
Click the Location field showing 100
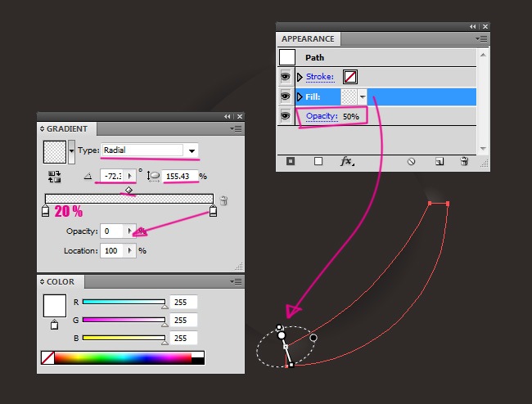[x=111, y=251]
